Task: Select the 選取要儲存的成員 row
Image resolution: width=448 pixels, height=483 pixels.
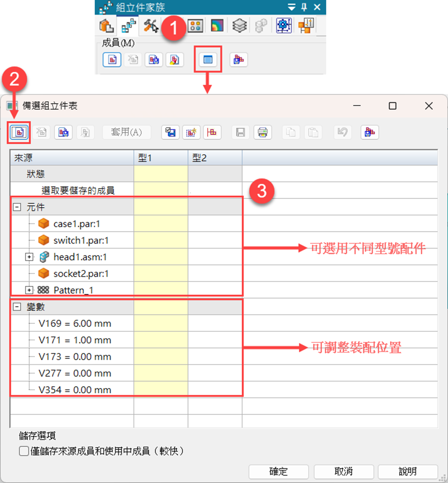Action: click(72, 190)
